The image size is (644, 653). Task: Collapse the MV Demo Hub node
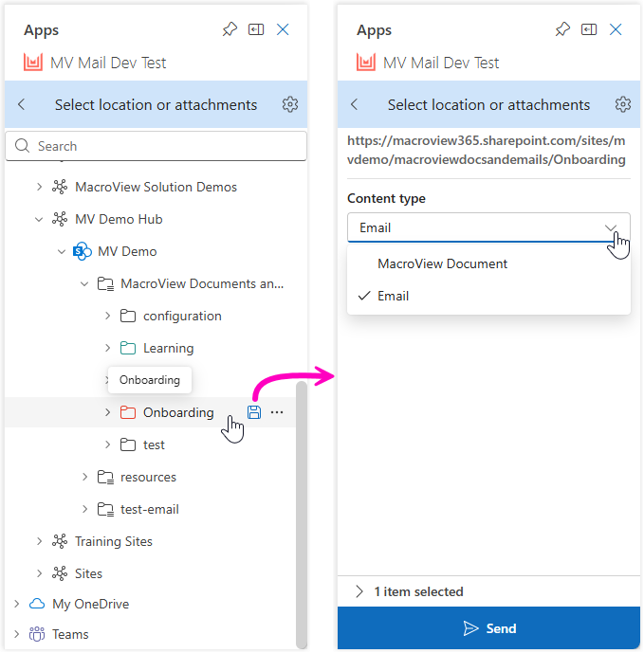(x=39, y=219)
